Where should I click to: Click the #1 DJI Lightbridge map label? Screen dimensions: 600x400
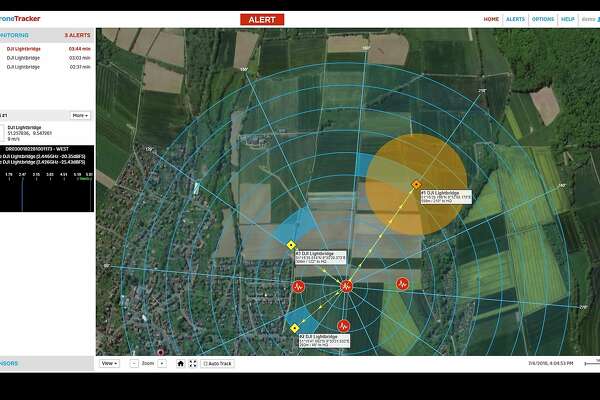coord(446,197)
